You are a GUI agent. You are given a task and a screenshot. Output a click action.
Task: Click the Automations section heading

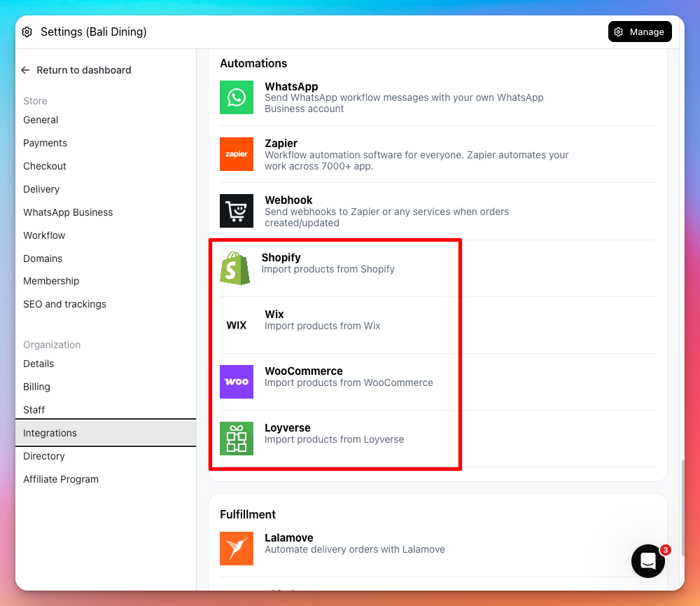click(x=253, y=64)
